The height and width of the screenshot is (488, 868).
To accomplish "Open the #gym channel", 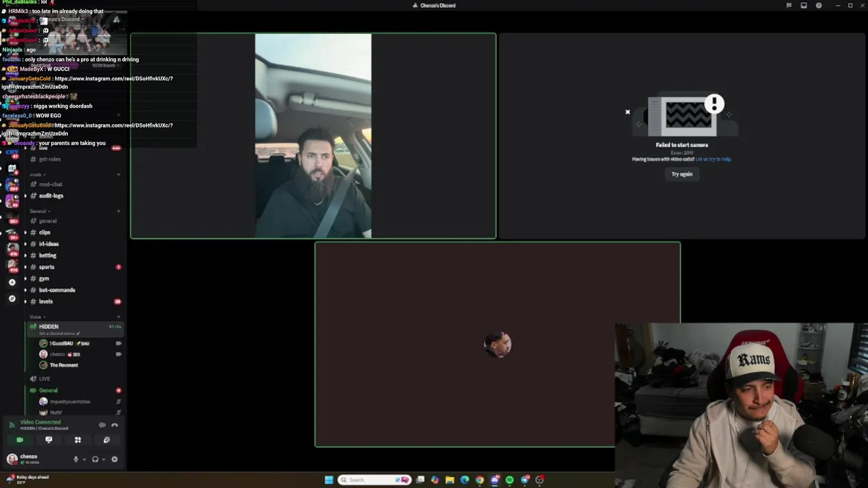I will (75, 279).
